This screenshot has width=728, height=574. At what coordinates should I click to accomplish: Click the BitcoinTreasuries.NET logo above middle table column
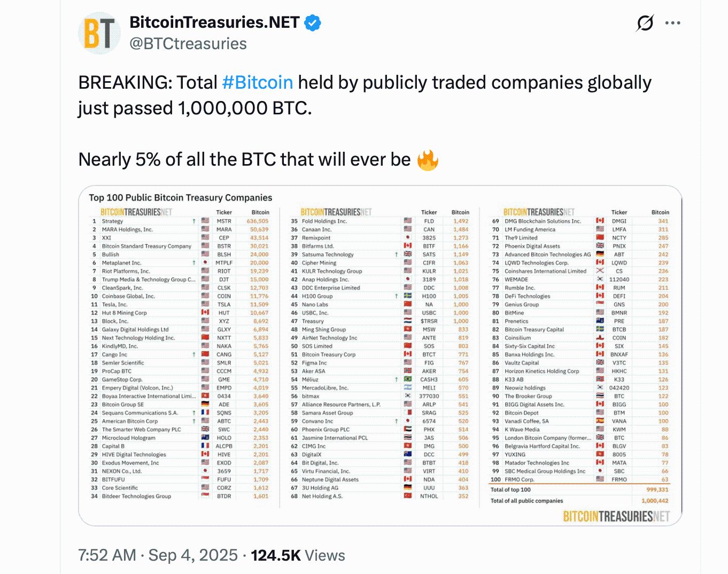point(336,212)
